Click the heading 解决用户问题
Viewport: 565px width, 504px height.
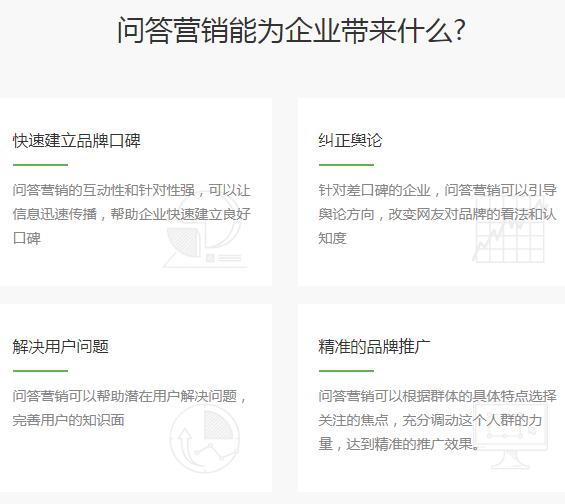click(x=61, y=347)
